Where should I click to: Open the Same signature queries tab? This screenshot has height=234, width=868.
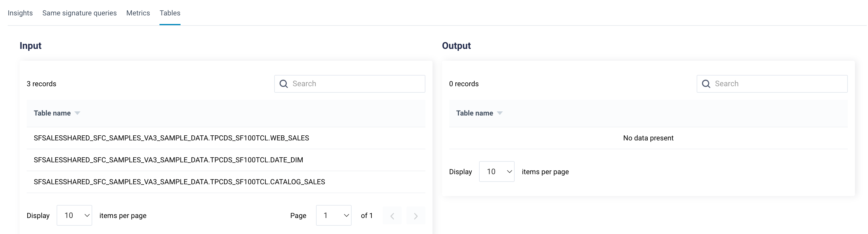coord(79,13)
